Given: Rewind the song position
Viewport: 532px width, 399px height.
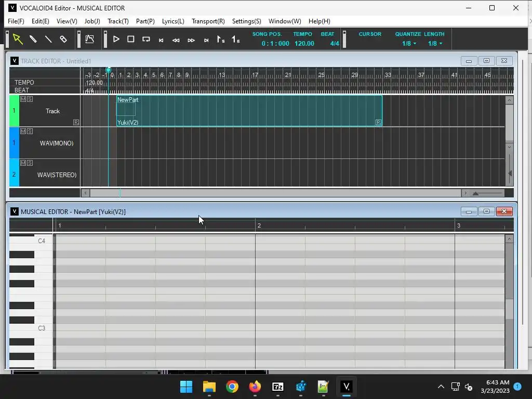Looking at the screenshot, I should tap(176, 41).
